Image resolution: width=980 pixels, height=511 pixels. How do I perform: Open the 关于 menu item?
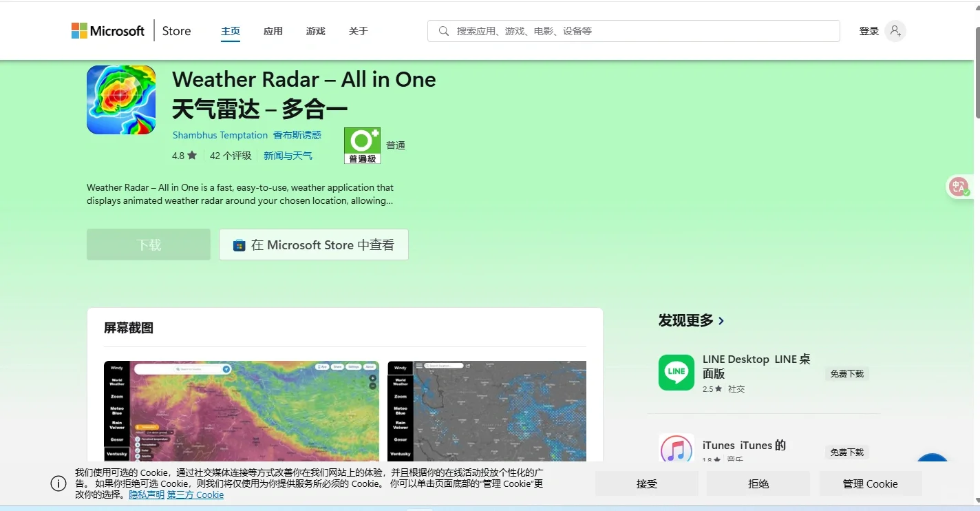358,30
